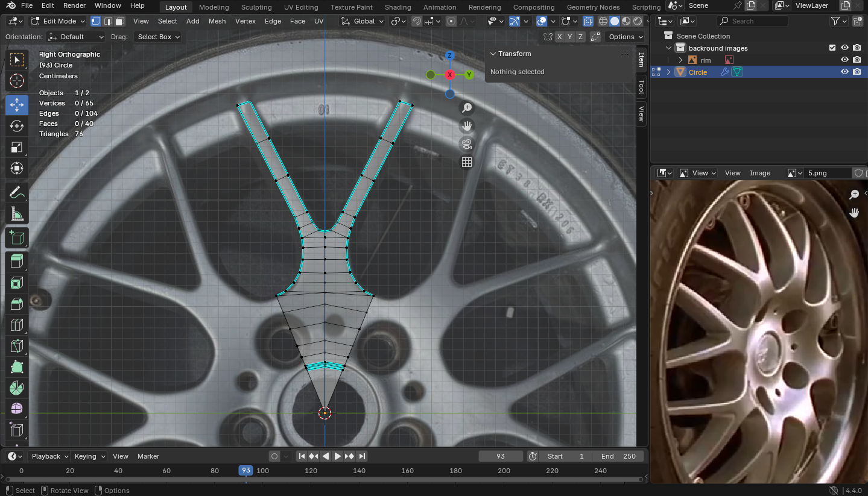
Task: Open the Render menu
Action: 74,5
